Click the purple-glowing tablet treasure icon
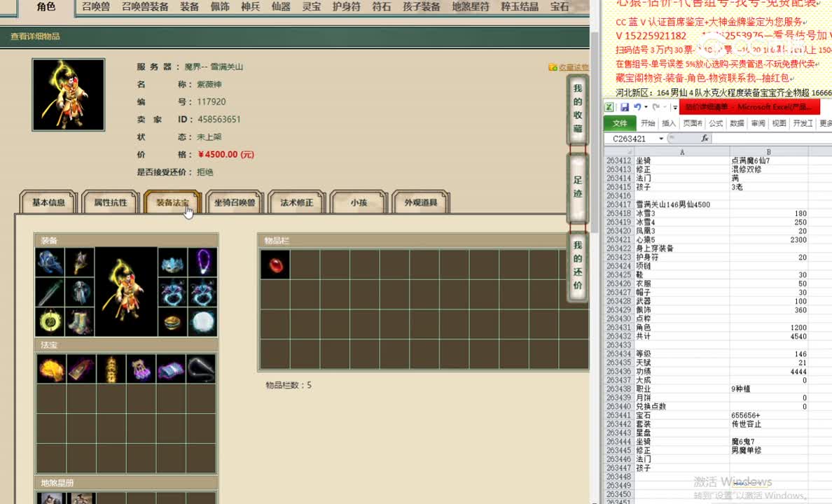The height and width of the screenshot is (504, 832). (81, 369)
